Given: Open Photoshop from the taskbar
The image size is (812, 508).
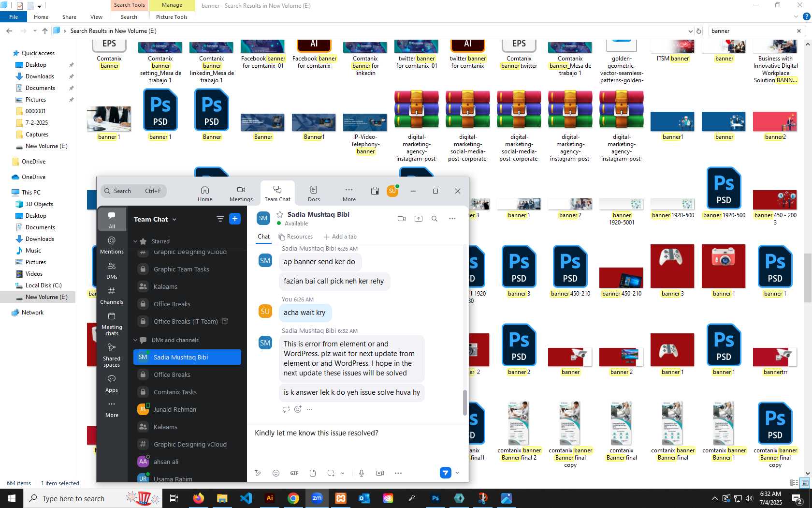Looking at the screenshot, I should [435, 498].
